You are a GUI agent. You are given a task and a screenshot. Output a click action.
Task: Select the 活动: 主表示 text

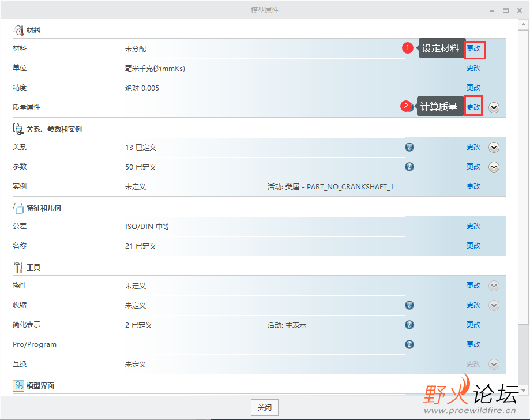tap(287, 325)
